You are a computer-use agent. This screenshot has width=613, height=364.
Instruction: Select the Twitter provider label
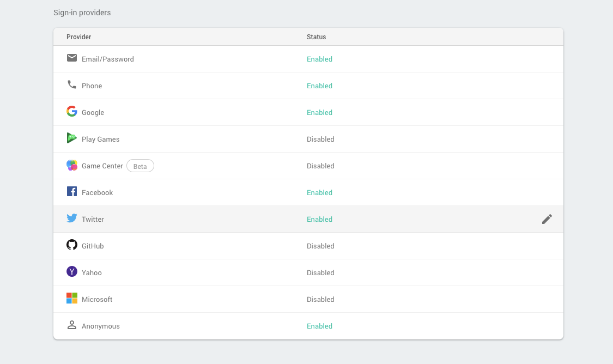(93, 220)
